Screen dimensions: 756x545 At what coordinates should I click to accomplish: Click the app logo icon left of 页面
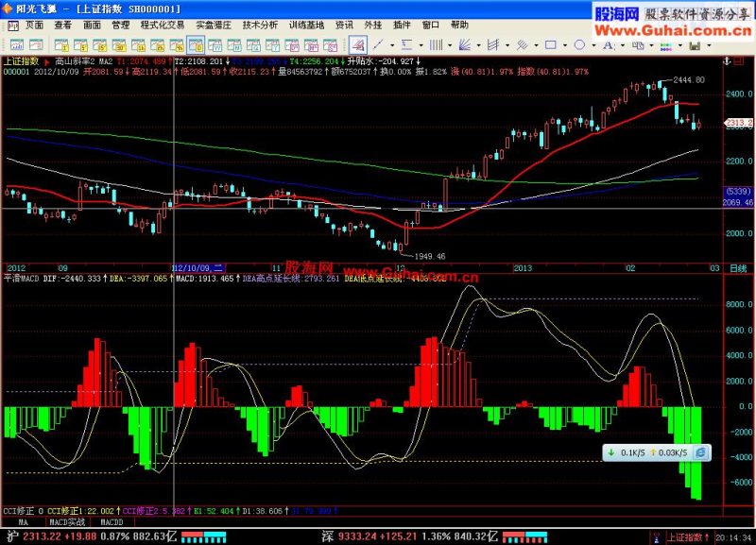tap(13, 26)
